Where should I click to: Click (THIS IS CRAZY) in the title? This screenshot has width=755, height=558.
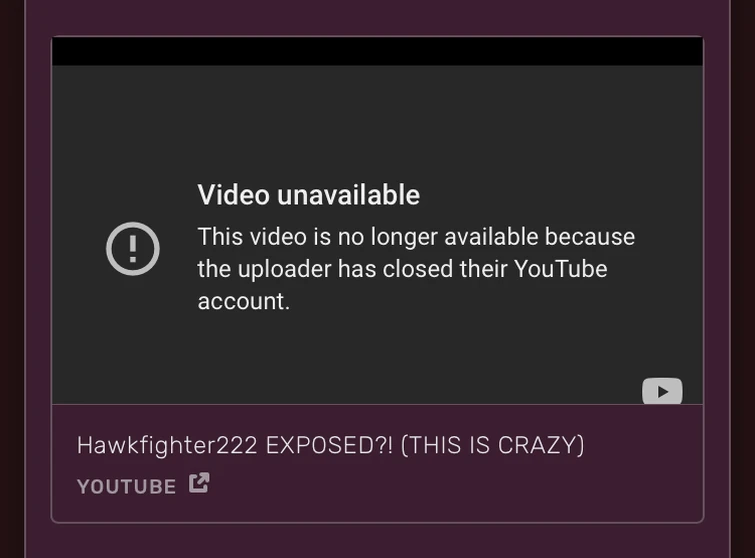point(493,445)
